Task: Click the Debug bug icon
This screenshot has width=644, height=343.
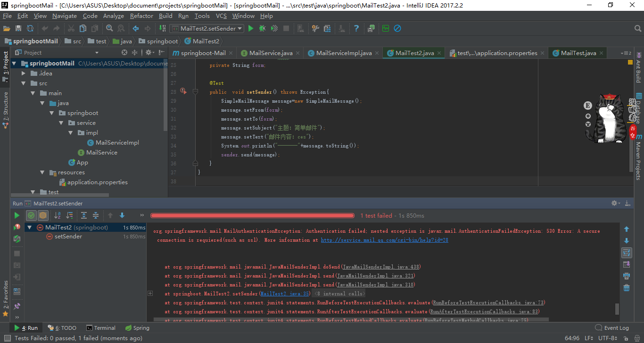Action: (263, 28)
